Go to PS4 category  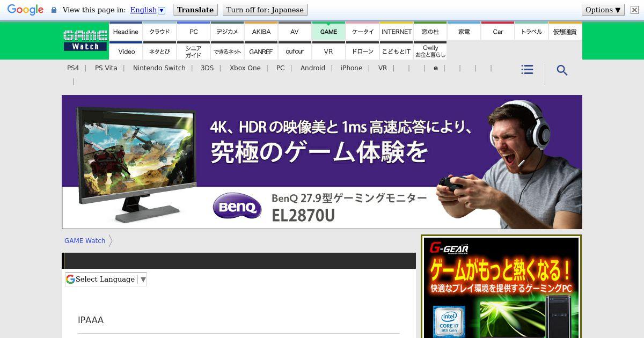pos(73,68)
